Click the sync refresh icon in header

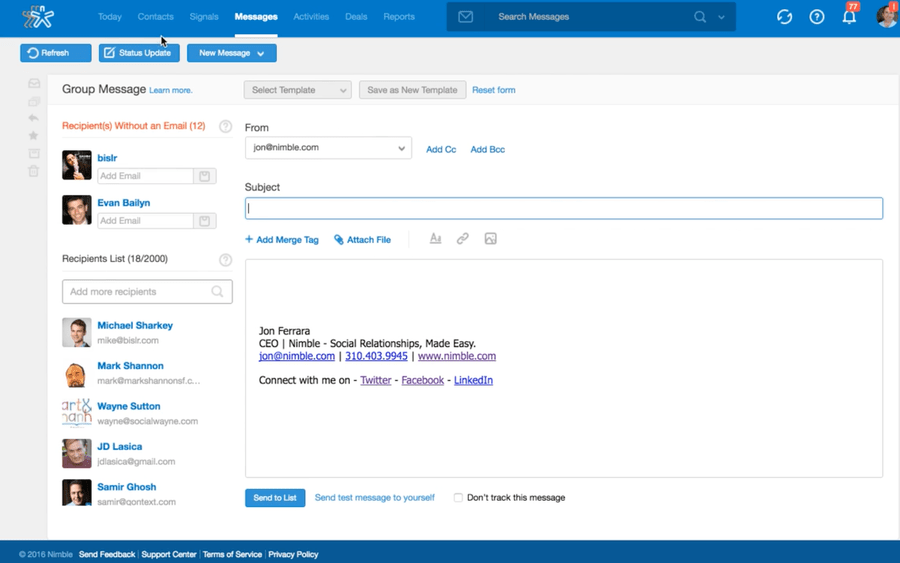784,17
